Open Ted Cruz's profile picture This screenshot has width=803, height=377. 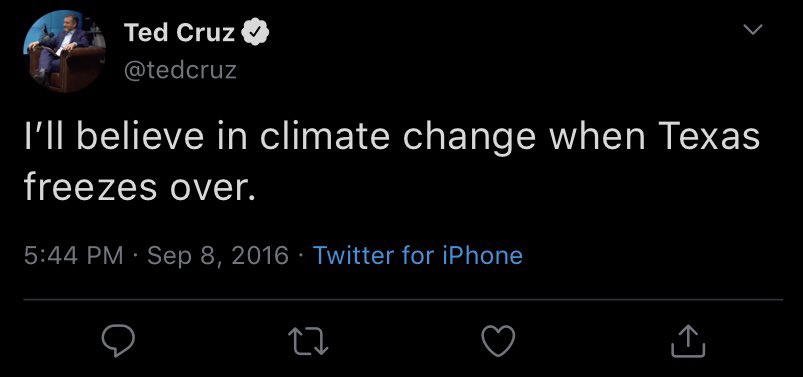(64, 51)
